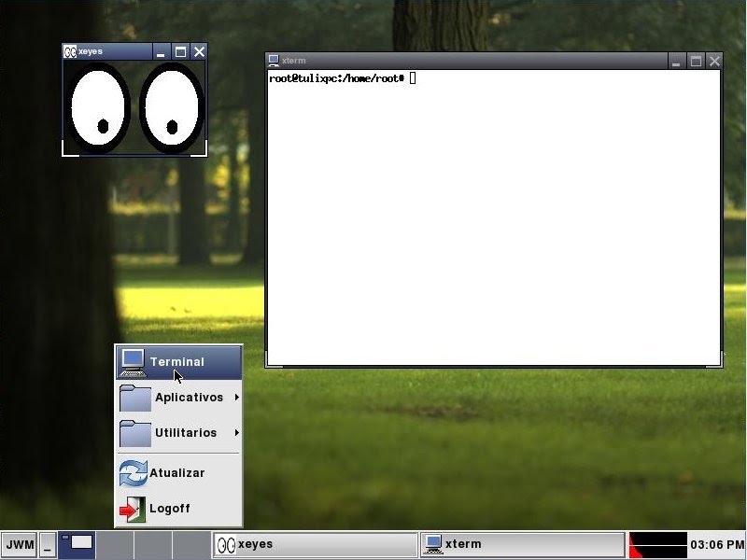Click the JWM start button
Image resolution: width=747 pixels, height=560 pixels.
19,545
